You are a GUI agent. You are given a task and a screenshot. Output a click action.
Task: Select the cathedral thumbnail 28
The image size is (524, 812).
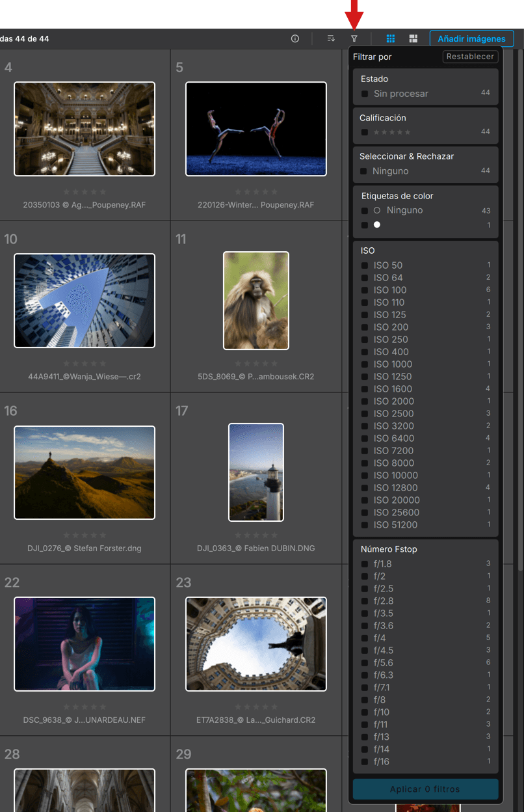85,791
